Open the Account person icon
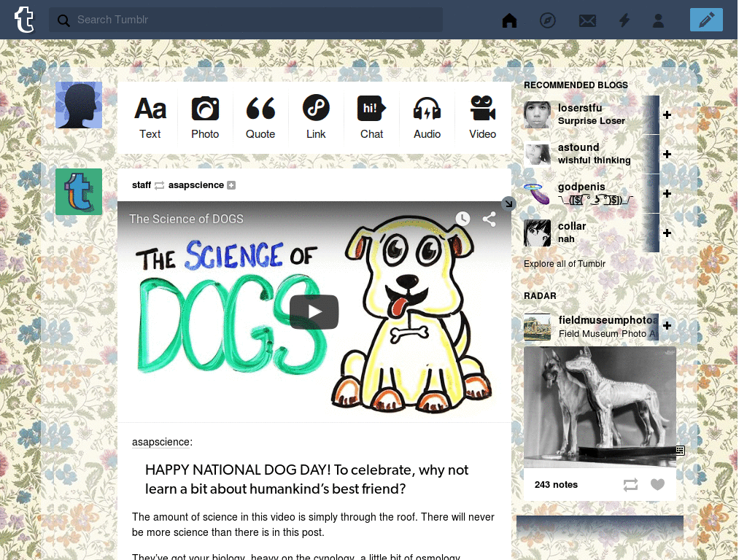 pos(658,20)
